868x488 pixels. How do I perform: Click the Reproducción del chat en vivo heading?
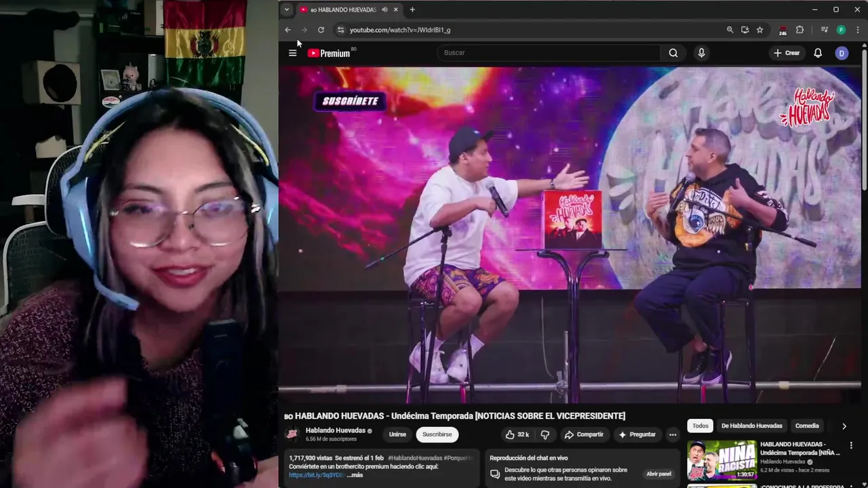(x=528, y=458)
